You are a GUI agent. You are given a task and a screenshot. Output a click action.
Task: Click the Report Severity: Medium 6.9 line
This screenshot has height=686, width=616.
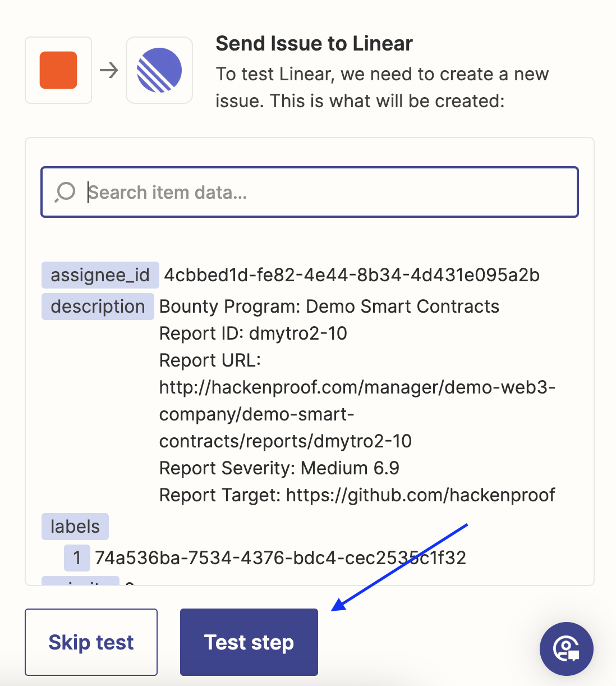279,468
